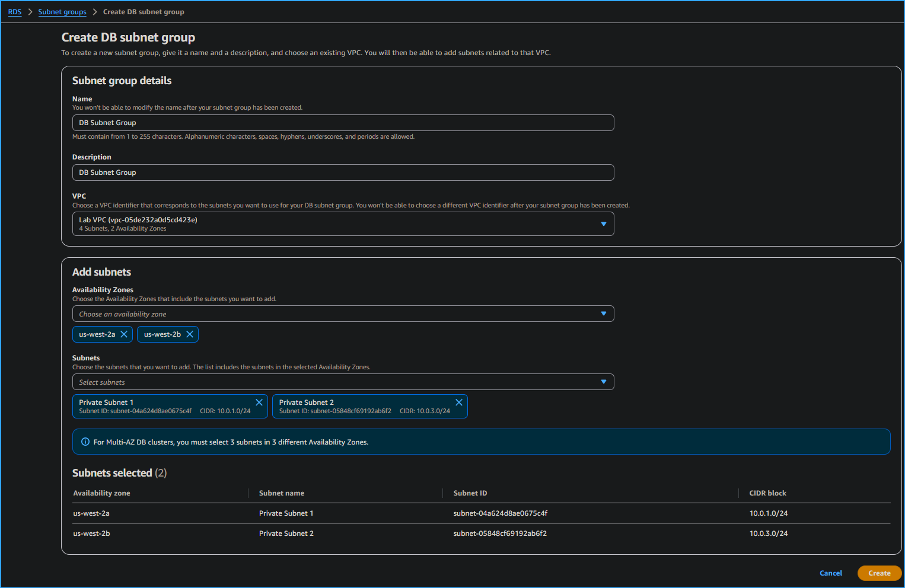Dismiss Private Subnet 1 from selection

click(259, 402)
